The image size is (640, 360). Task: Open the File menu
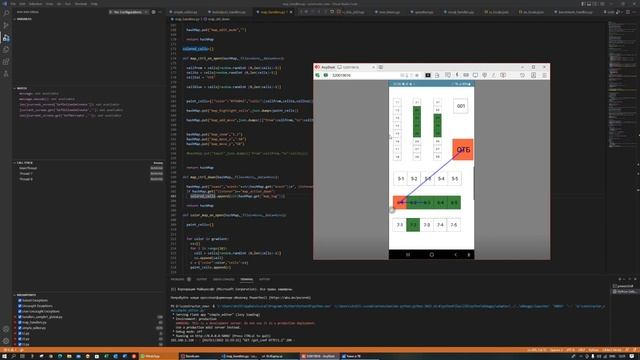coord(13,4)
